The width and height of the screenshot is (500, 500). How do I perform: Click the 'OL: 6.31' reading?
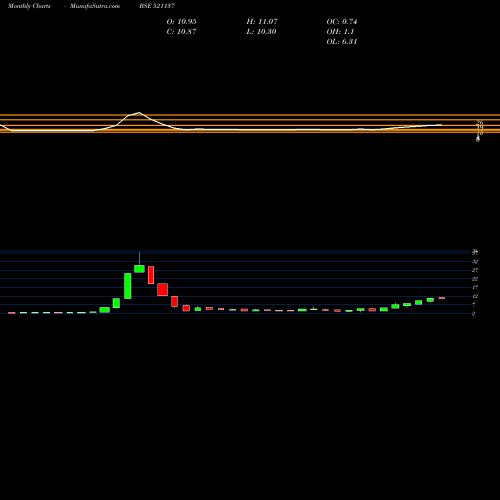point(342,42)
